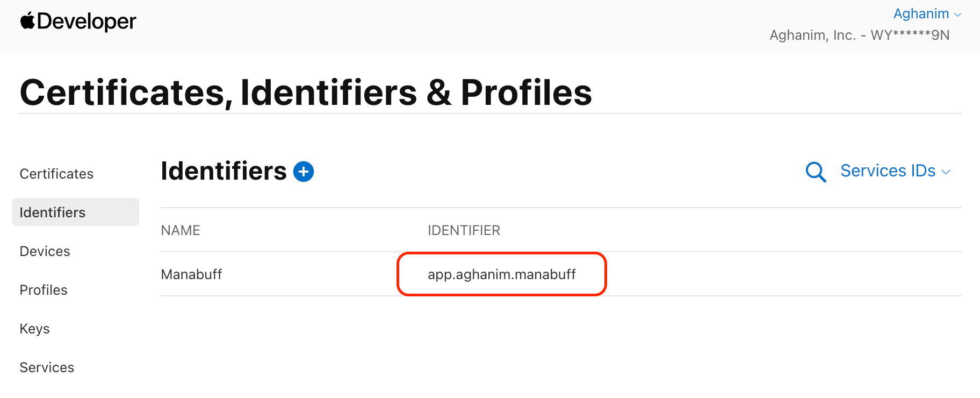Click the Aghanim, Inc. team name

(859, 34)
